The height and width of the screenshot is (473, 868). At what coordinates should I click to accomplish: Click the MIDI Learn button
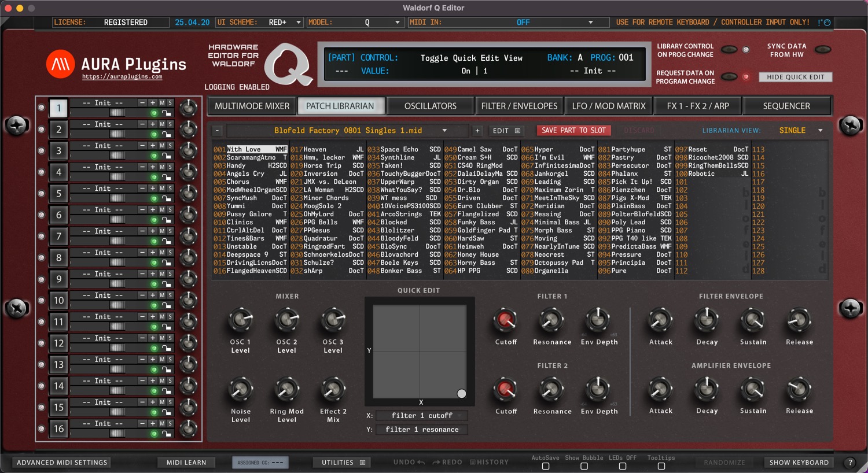186,463
